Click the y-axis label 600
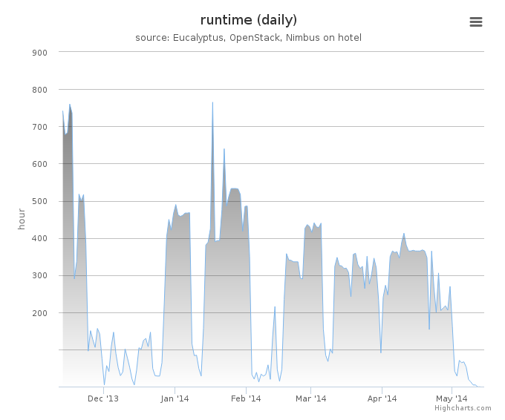Screen dimensions: 505x420 point(39,164)
